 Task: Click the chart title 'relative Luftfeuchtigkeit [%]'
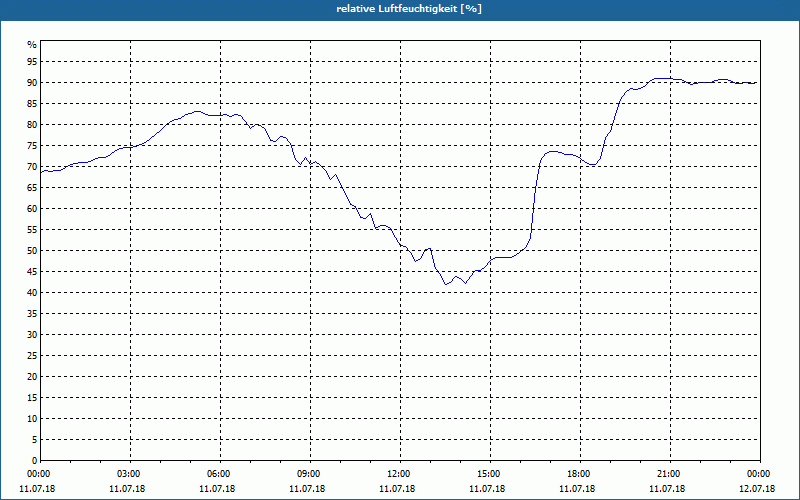409,9
